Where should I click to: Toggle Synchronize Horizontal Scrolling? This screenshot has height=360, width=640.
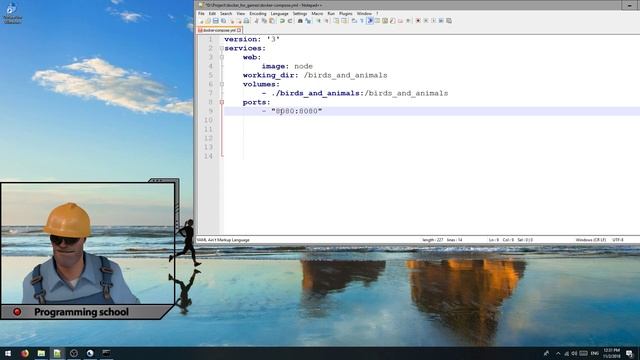pos(344,21)
